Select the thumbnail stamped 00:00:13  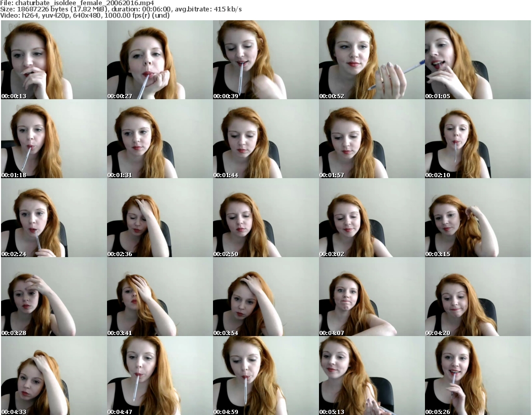tap(54, 60)
